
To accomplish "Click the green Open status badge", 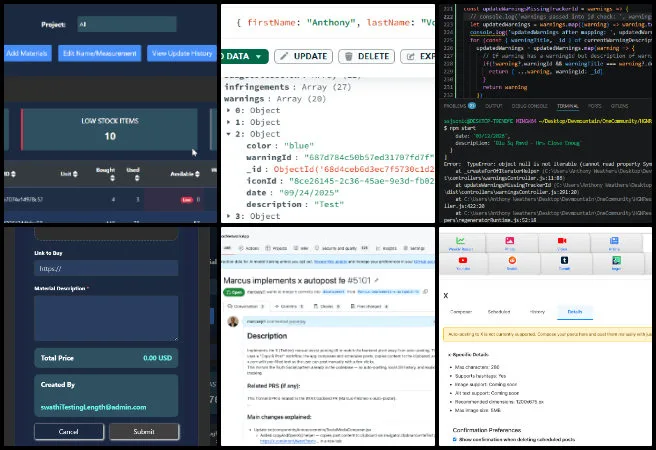I will click(233, 292).
